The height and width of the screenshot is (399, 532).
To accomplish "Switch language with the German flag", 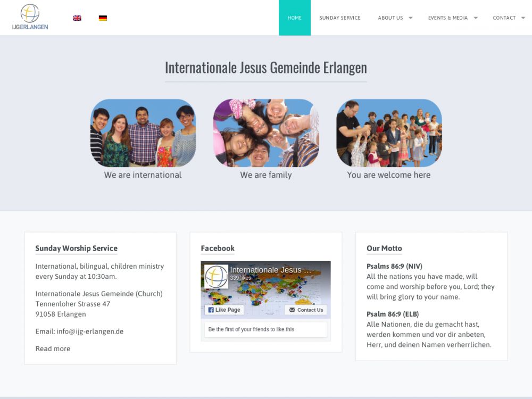I will [x=103, y=18].
